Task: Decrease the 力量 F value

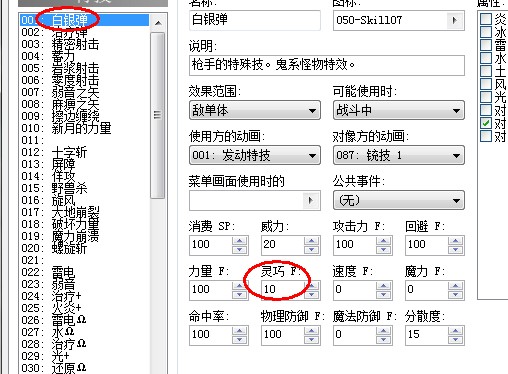Action: click(240, 295)
